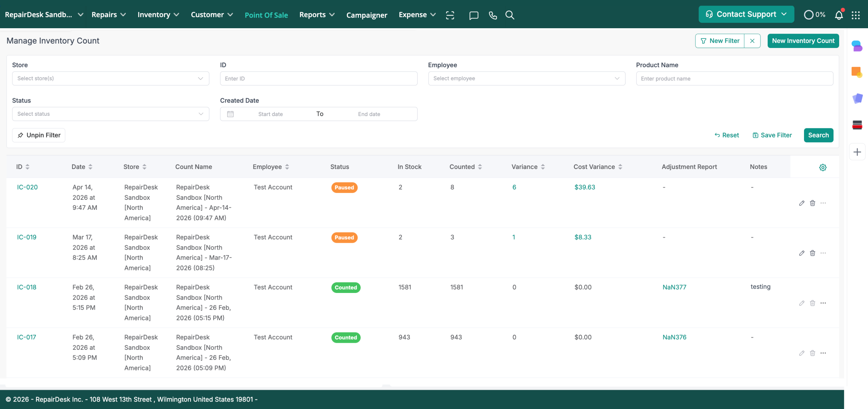Edit inventory count IC-020 pencil icon
Screen dimensions: 868x409
coord(801,203)
